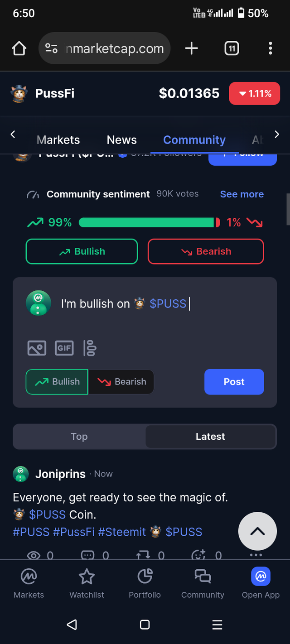Open Portfolio from the bottom navigation
This screenshot has height=644, width=290.
pos(145,584)
